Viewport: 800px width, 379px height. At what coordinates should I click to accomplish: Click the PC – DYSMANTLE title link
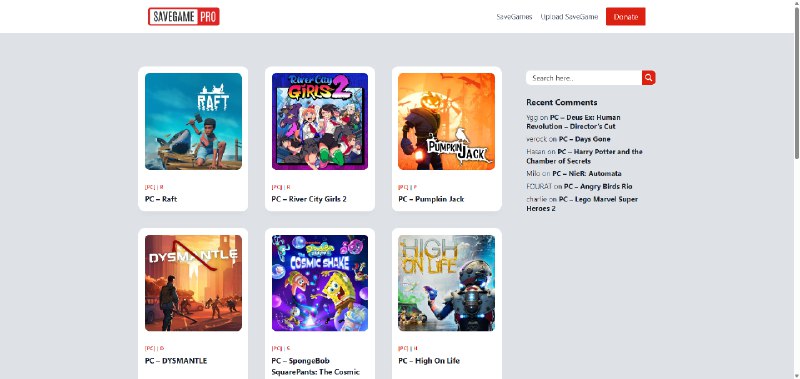click(176, 361)
